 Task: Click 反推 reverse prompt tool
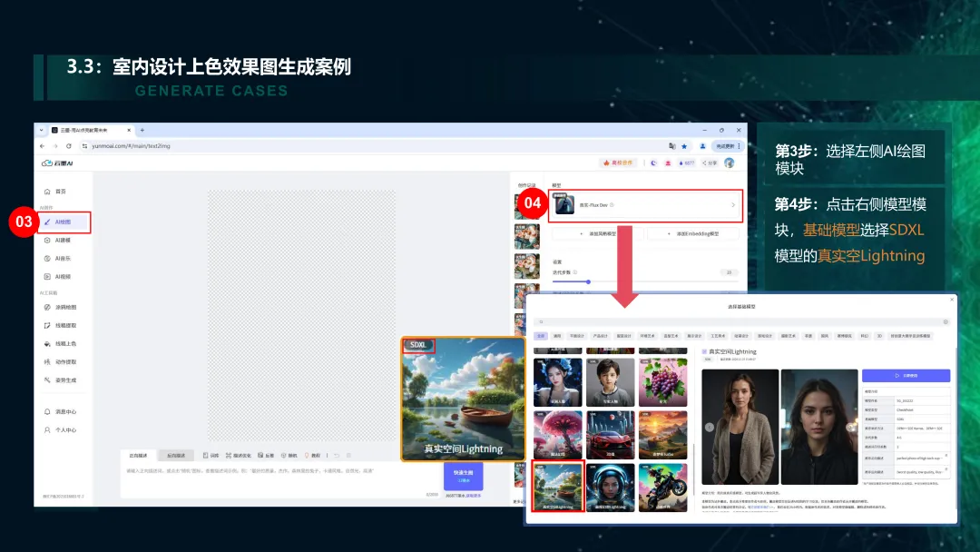coord(266,455)
